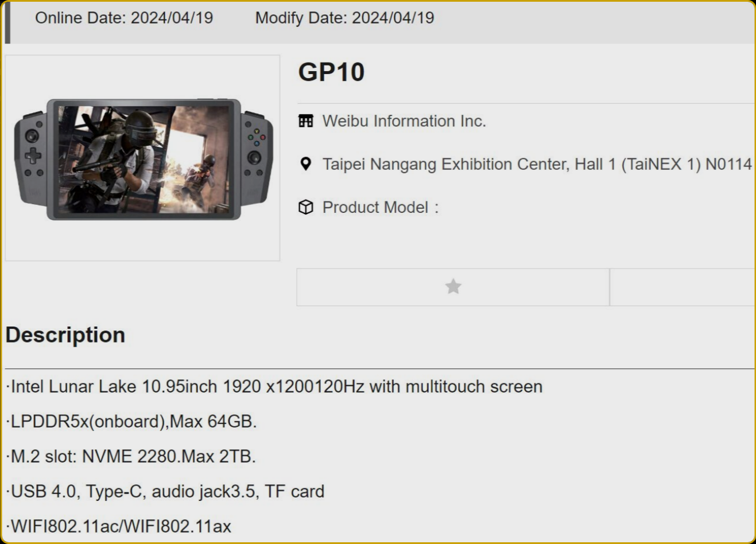This screenshot has width=756, height=544.
Task: Click the empty button right of the star
Action: 682,287
